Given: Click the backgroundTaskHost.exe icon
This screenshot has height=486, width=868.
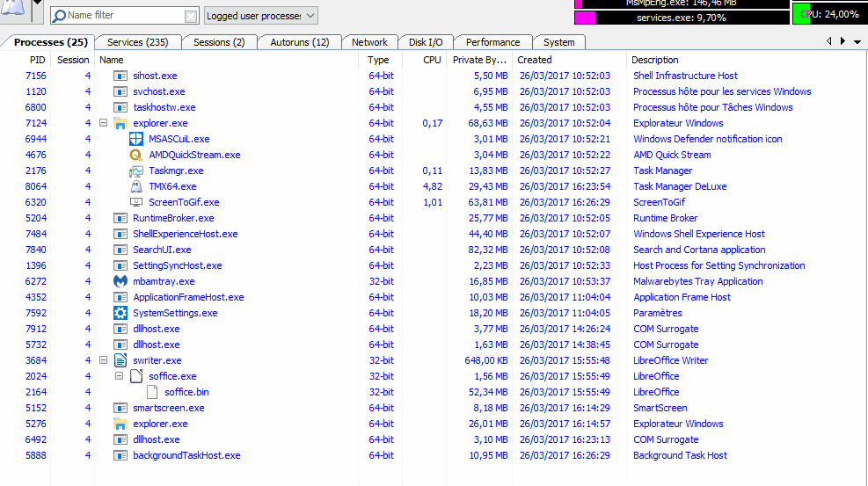Looking at the screenshot, I should click(120, 455).
